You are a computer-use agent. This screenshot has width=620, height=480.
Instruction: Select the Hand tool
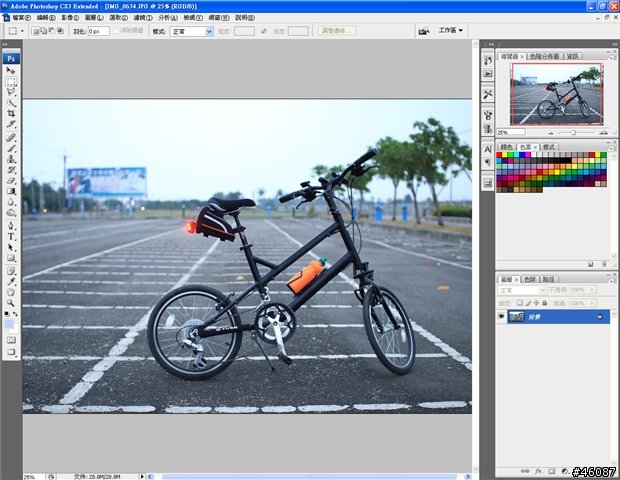click(x=11, y=292)
